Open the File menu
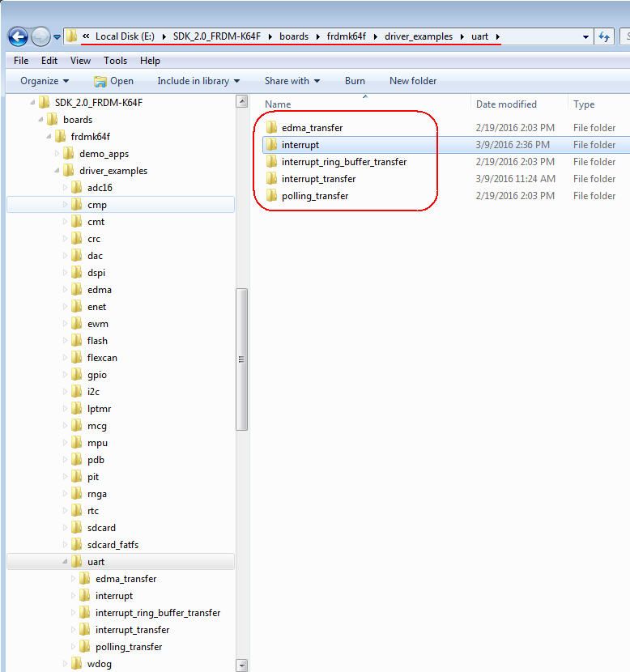The image size is (630, 672). coord(21,61)
